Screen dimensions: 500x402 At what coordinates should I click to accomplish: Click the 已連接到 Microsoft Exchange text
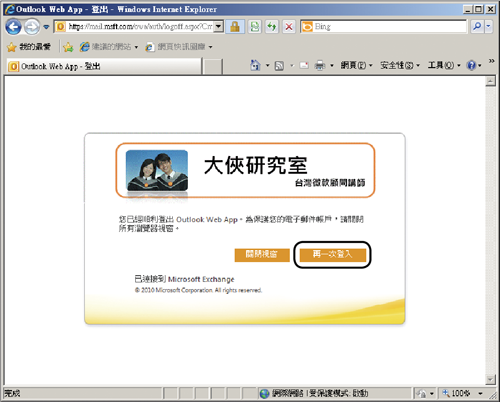pos(184,279)
